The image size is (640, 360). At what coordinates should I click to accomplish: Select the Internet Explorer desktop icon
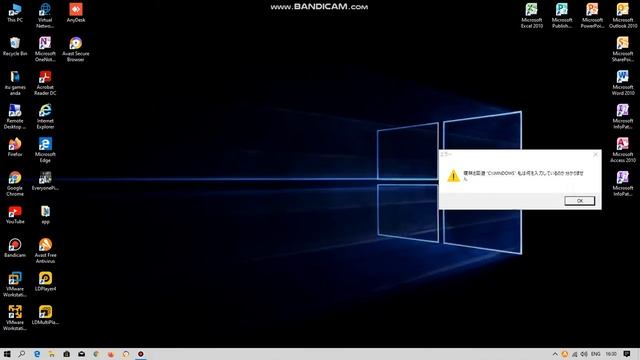[x=45, y=116]
